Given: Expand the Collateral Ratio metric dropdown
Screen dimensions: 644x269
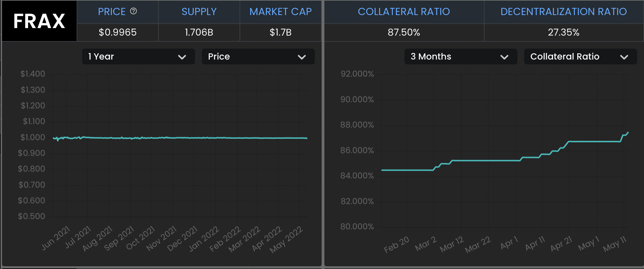Looking at the screenshot, I should (580, 56).
